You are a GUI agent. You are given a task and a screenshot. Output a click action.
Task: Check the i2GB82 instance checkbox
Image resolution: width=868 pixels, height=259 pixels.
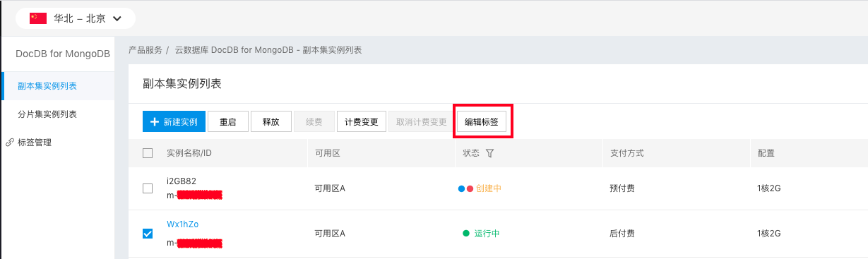[148, 188]
